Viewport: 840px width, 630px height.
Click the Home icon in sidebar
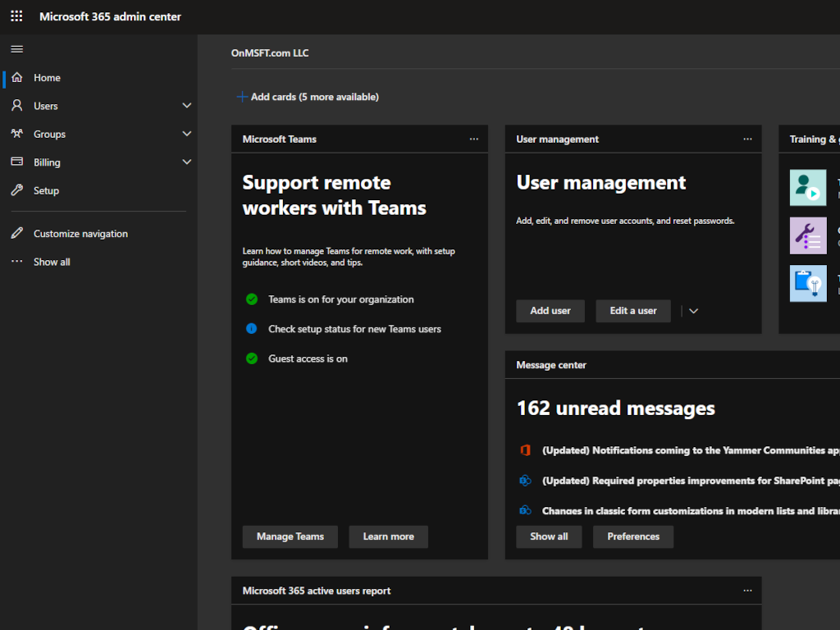(17, 78)
